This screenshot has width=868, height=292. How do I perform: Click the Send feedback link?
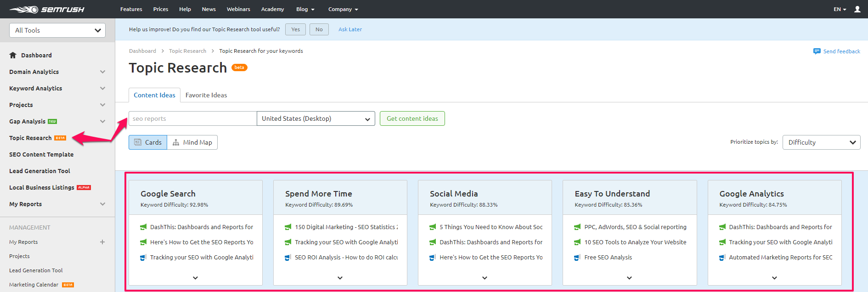click(841, 51)
